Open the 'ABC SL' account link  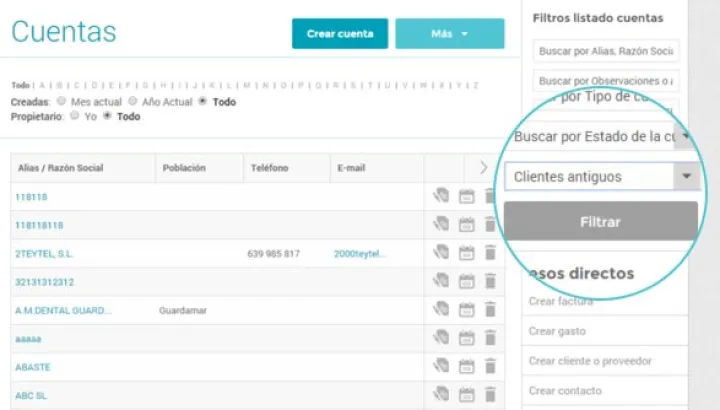point(31,396)
